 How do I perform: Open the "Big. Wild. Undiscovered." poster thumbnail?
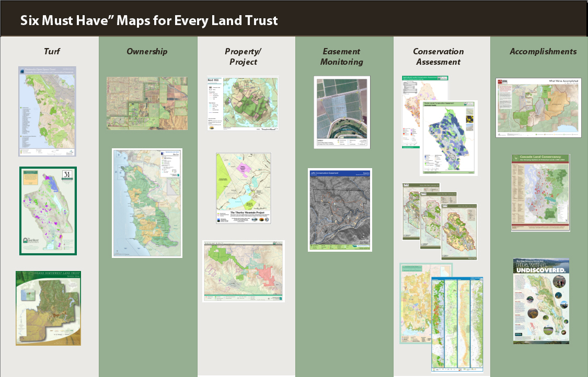click(x=541, y=301)
